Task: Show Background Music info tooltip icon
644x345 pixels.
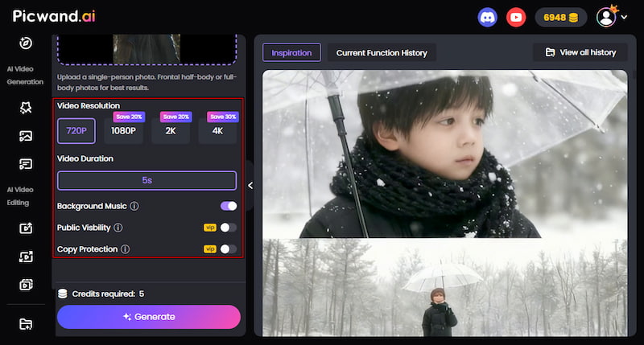Action: 134,206
